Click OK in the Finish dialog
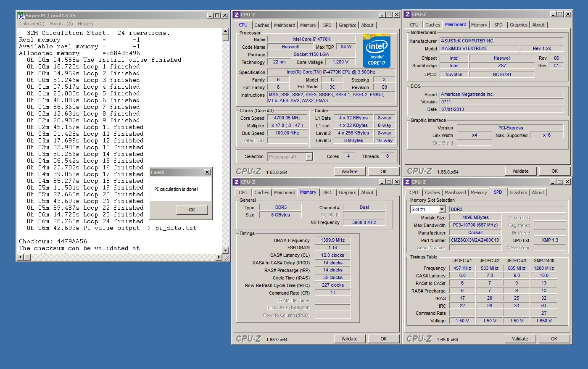 coord(192,210)
